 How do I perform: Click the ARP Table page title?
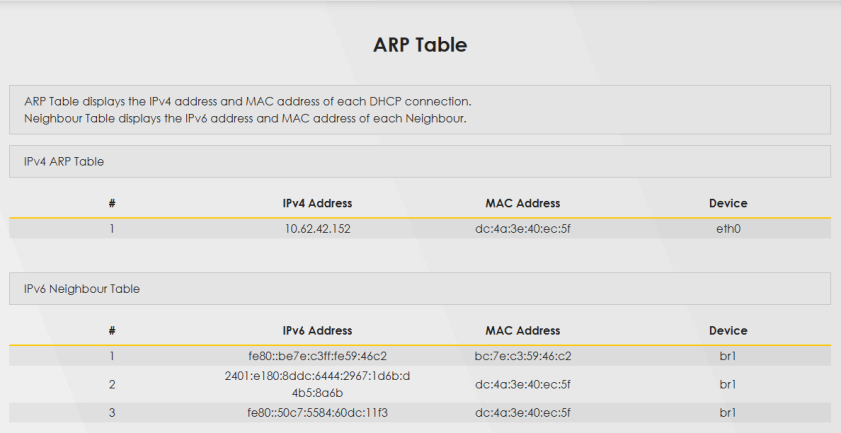[420, 45]
